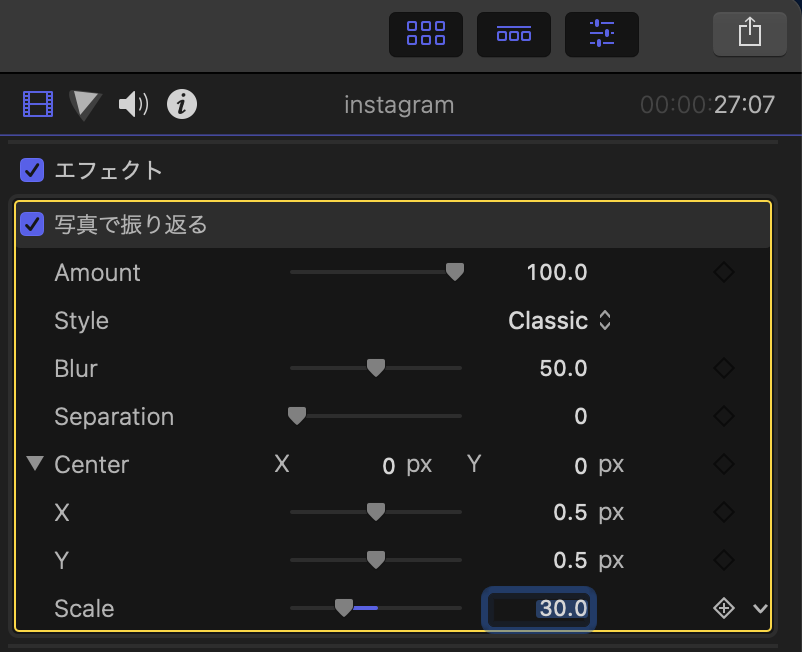Click the Center X value field
Screen dimensions: 802x652
click(388, 465)
